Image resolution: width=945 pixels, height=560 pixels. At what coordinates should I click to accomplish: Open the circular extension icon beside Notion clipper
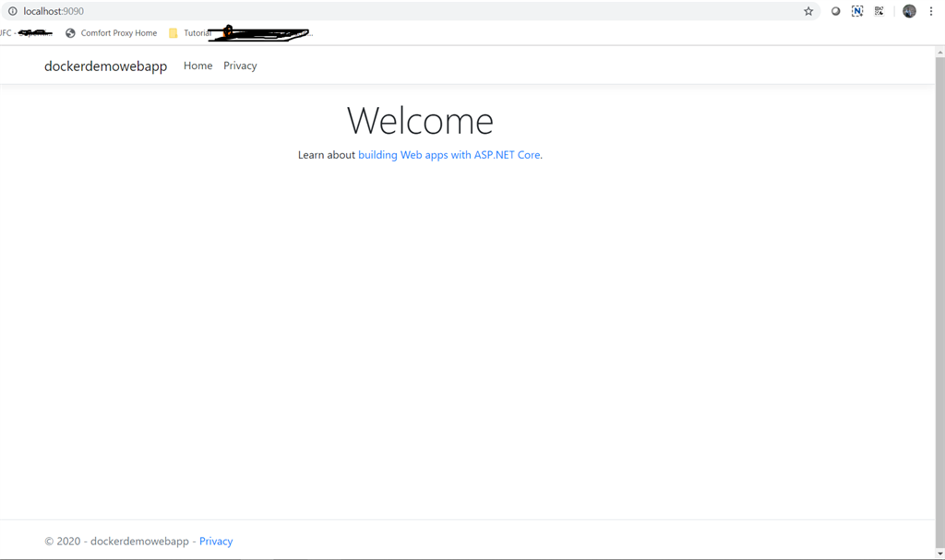[x=835, y=10]
